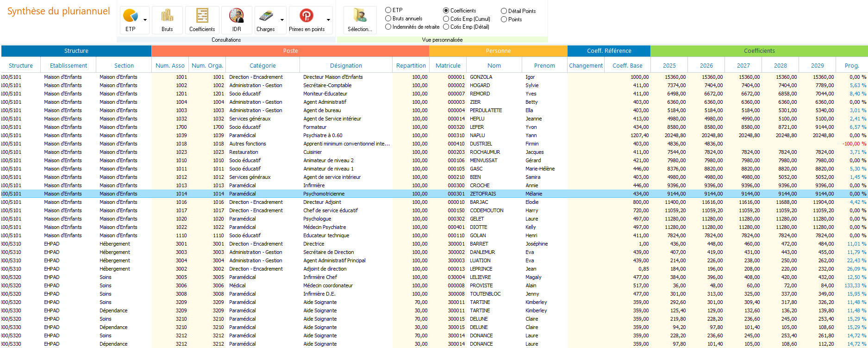Click the designation Educateur technique

(x=326, y=235)
